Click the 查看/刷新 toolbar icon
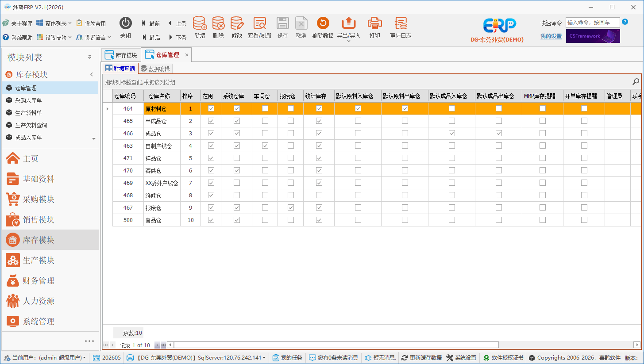The height and width of the screenshot is (364, 644). coord(260,23)
